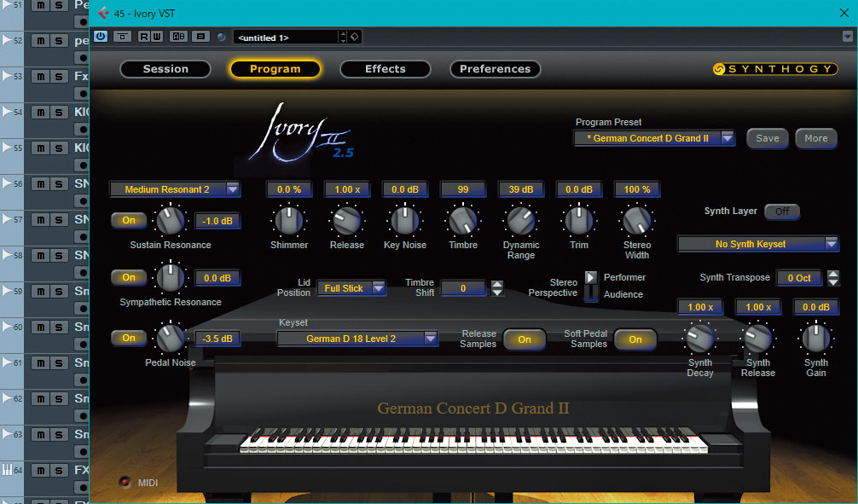Close the Ivory VST window
Screen dimensions: 858x504
[844, 13]
